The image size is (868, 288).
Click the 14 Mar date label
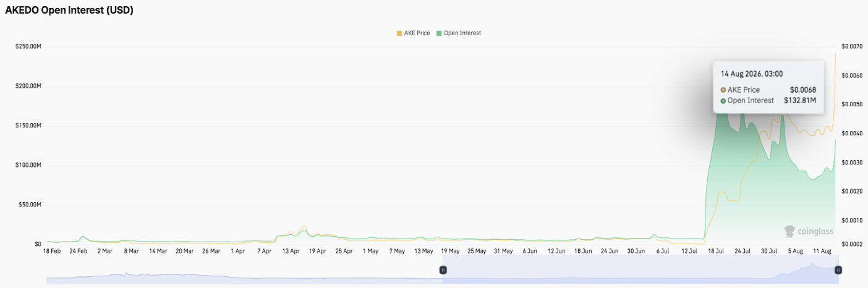click(x=158, y=252)
